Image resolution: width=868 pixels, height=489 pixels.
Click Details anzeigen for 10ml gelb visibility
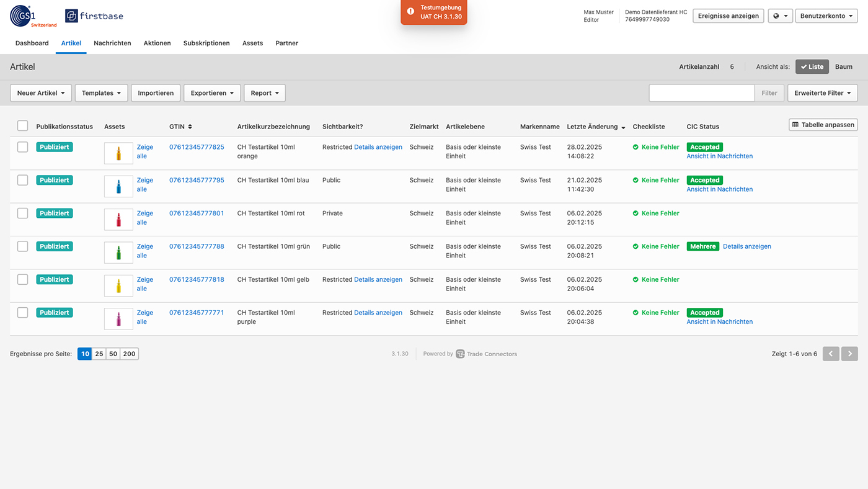click(378, 279)
